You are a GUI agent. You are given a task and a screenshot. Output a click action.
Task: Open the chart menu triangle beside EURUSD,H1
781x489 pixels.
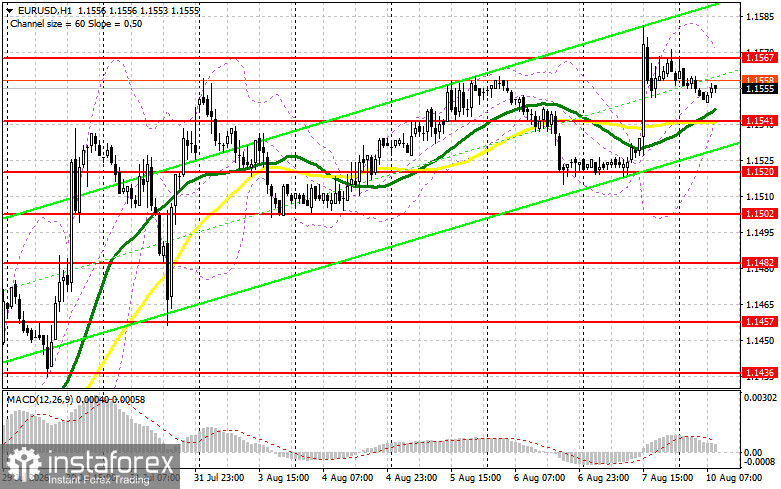11,10
